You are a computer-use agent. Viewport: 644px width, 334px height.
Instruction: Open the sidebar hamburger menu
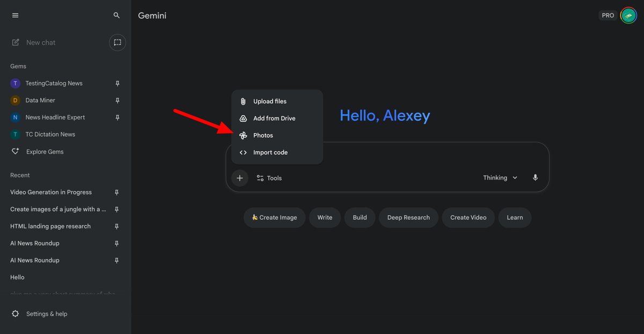[15, 15]
